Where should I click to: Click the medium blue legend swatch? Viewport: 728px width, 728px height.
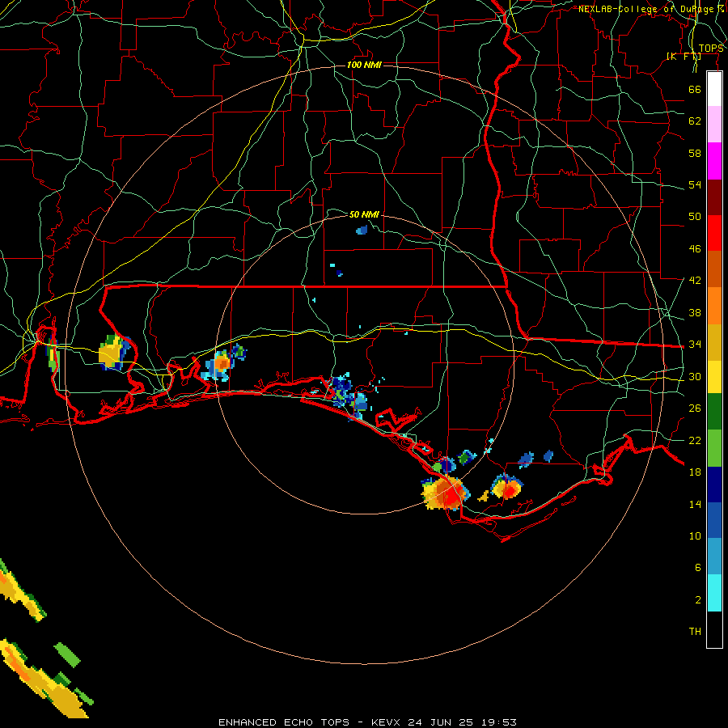tap(714, 520)
